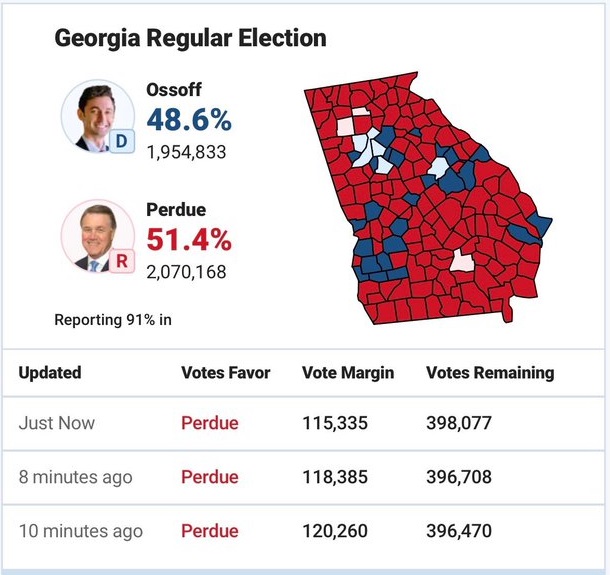Click Ossoff's 48.6% vote share
Image resolution: width=610 pixels, height=575 pixels.
(x=189, y=121)
